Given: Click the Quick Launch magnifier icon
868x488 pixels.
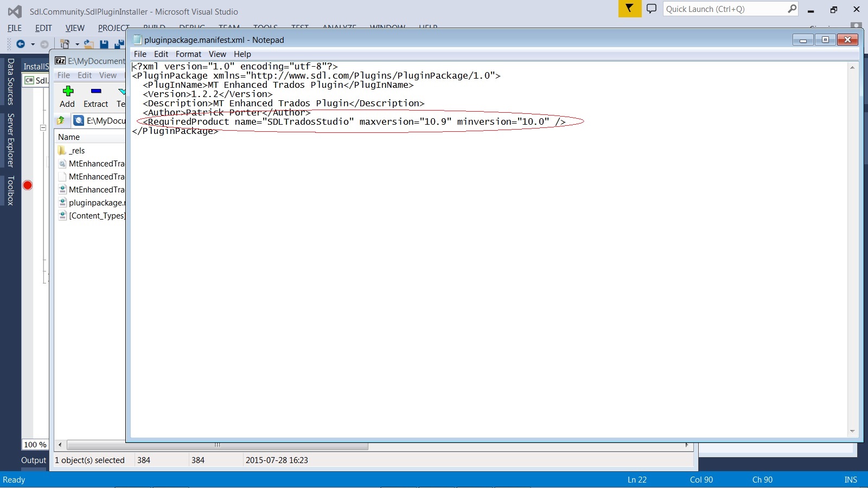Looking at the screenshot, I should (x=792, y=9).
